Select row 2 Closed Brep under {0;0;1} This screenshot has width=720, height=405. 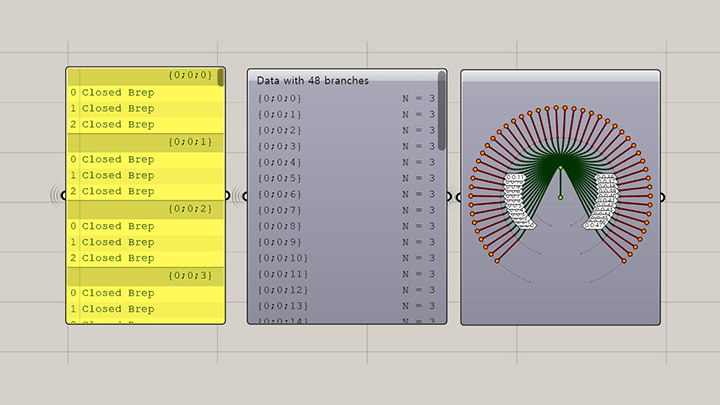[x=146, y=192]
